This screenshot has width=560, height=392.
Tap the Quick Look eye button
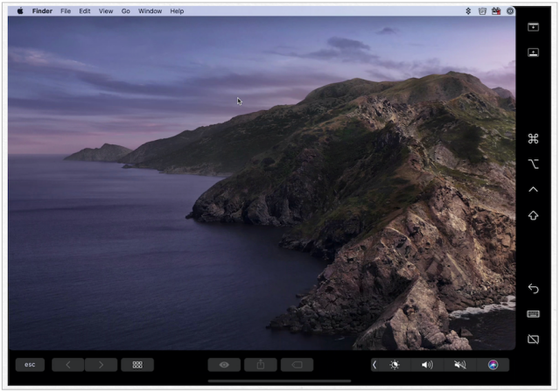[224, 365]
